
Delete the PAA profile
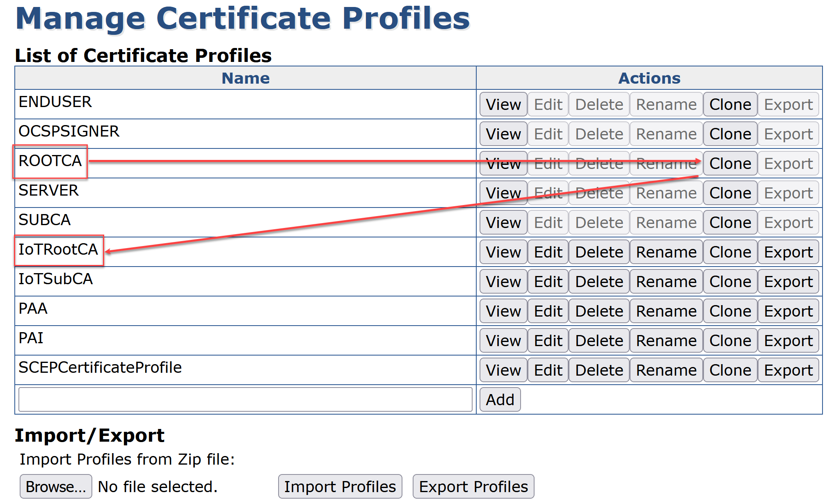pos(599,311)
